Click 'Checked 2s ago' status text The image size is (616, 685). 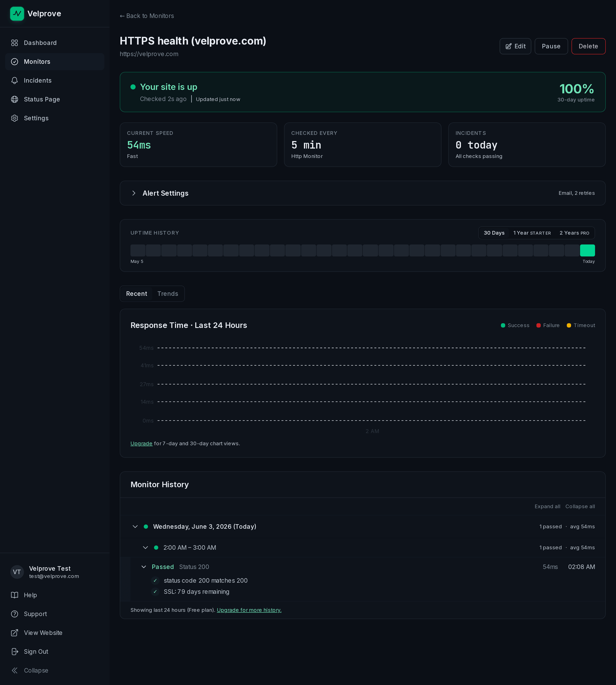(163, 99)
